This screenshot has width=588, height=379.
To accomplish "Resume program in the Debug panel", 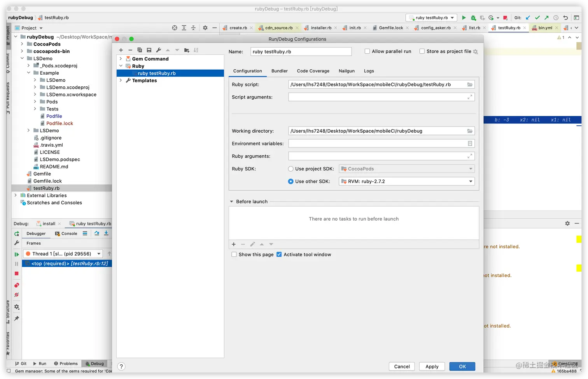I will [x=17, y=254].
